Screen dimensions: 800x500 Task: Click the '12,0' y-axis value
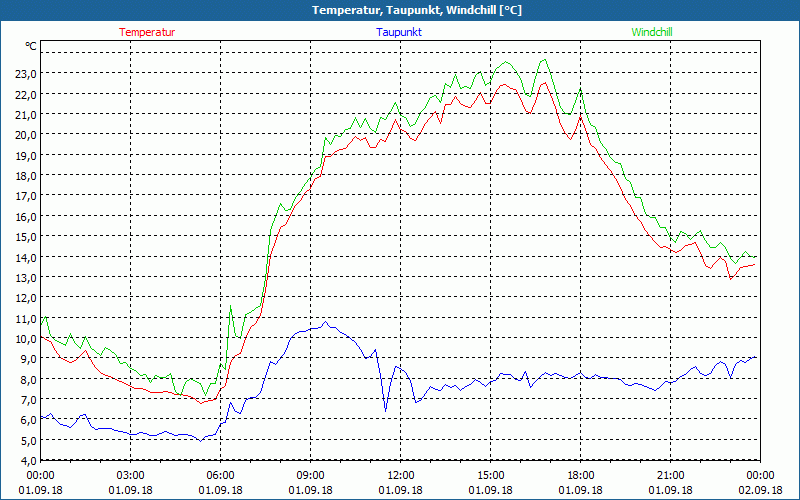pyautogui.click(x=27, y=297)
